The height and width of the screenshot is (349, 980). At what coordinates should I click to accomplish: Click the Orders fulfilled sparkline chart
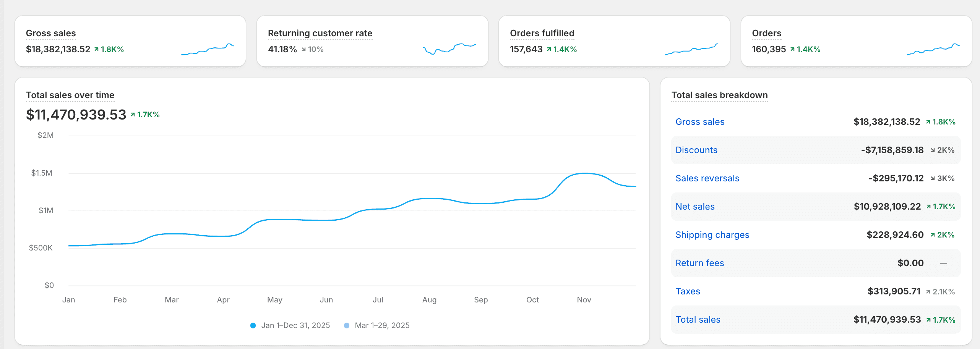691,49
